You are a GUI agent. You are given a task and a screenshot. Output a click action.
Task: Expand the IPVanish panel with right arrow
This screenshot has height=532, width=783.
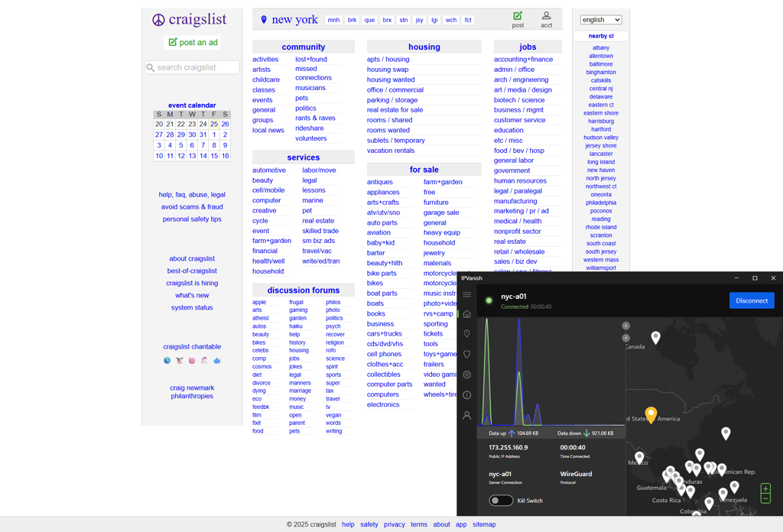point(625,326)
